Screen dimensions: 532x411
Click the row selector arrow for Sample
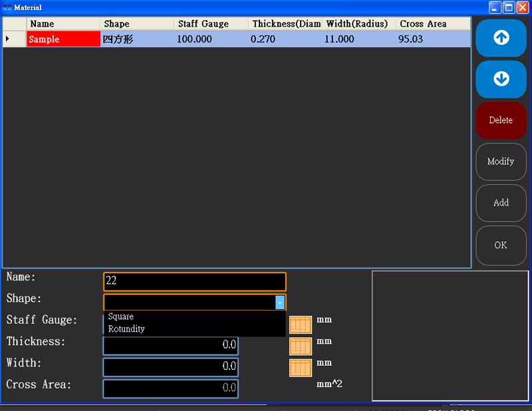(x=8, y=39)
